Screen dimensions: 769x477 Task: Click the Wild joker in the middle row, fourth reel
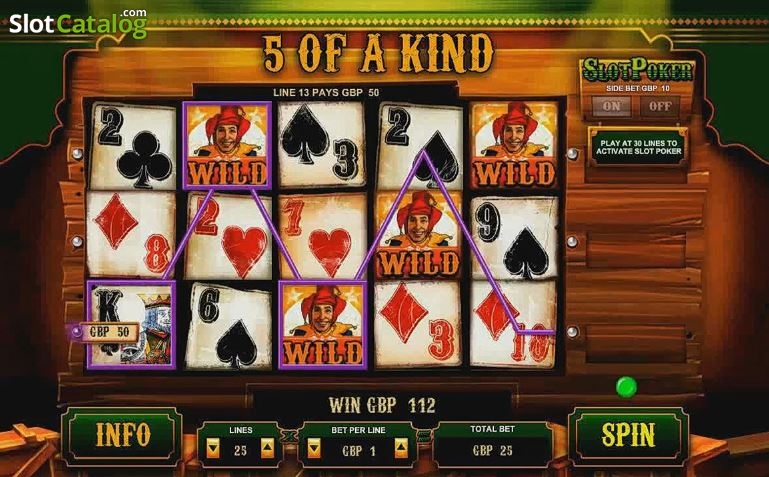pyautogui.click(x=418, y=235)
